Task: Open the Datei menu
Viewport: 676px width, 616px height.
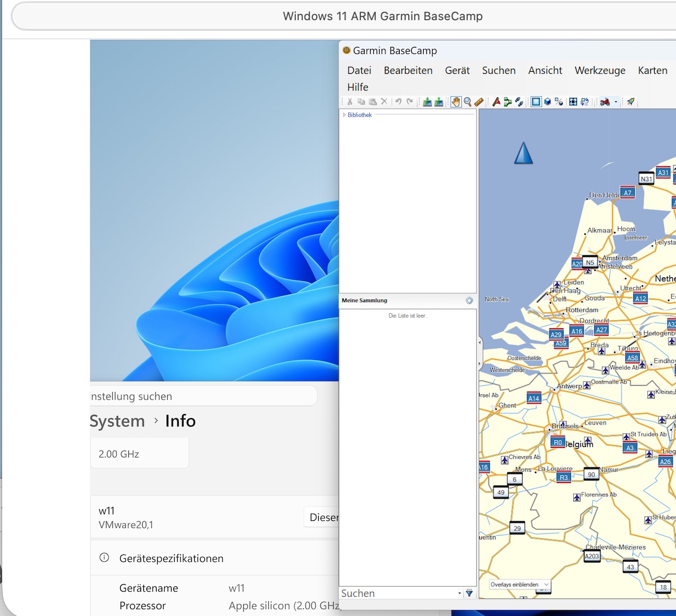Action: [x=359, y=70]
